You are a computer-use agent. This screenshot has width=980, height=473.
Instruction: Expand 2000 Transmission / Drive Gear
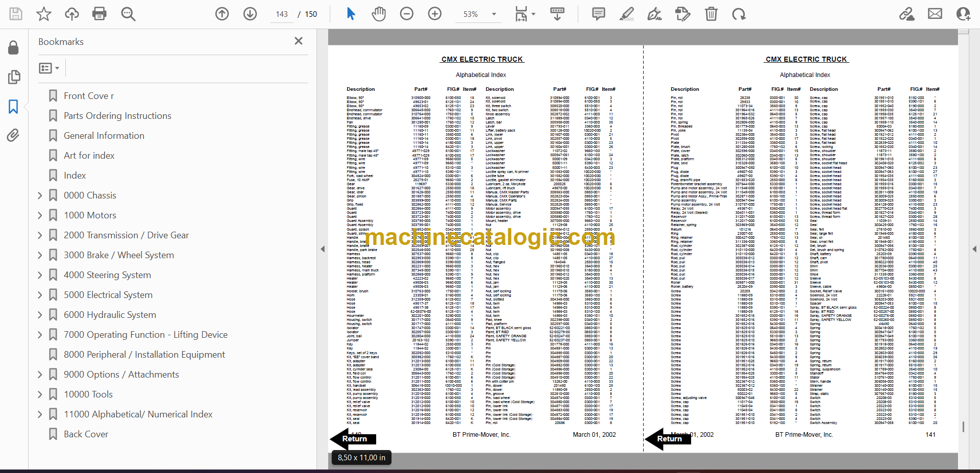click(40, 235)
